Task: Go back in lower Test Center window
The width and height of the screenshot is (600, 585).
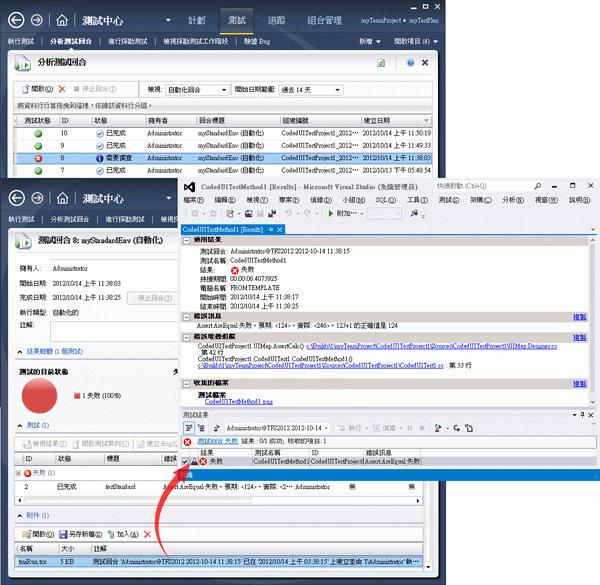Action: click(17, 198)
